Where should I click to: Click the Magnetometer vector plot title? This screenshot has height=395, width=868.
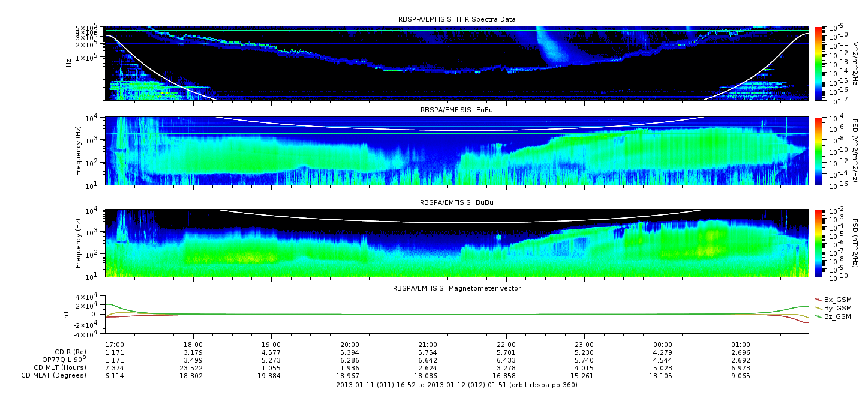pos(456,288)
